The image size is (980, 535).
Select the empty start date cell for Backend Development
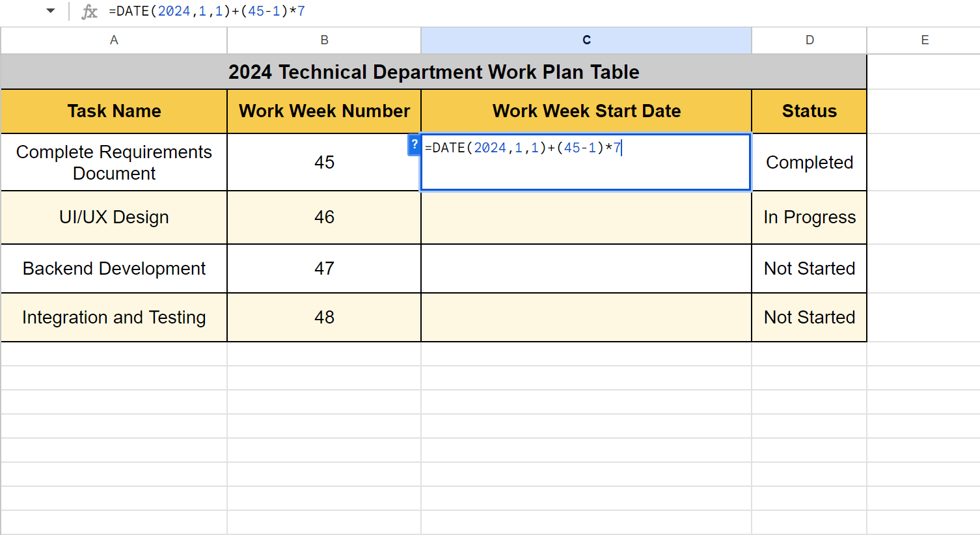pyautogui.click(x=586, y=269)
